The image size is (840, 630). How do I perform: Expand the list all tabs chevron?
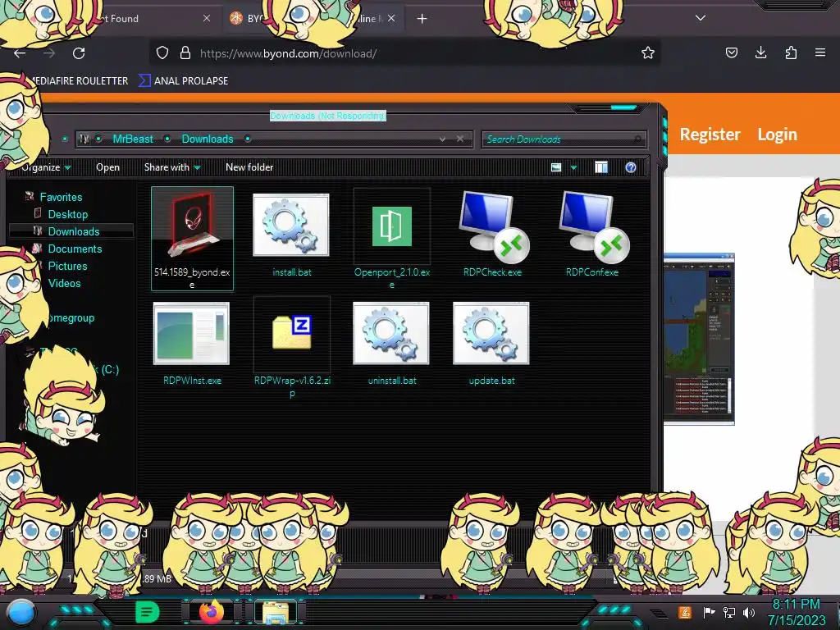(x=701, y=18)
